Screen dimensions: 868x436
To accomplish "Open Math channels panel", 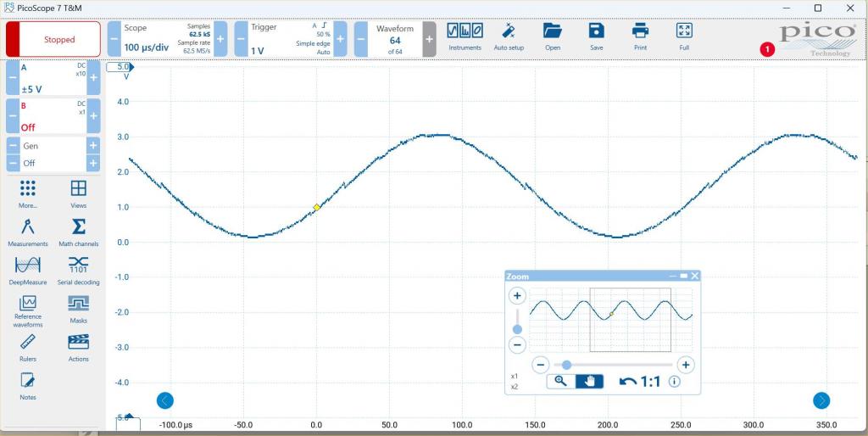I will pyautogui.click(x=78, y=232).
